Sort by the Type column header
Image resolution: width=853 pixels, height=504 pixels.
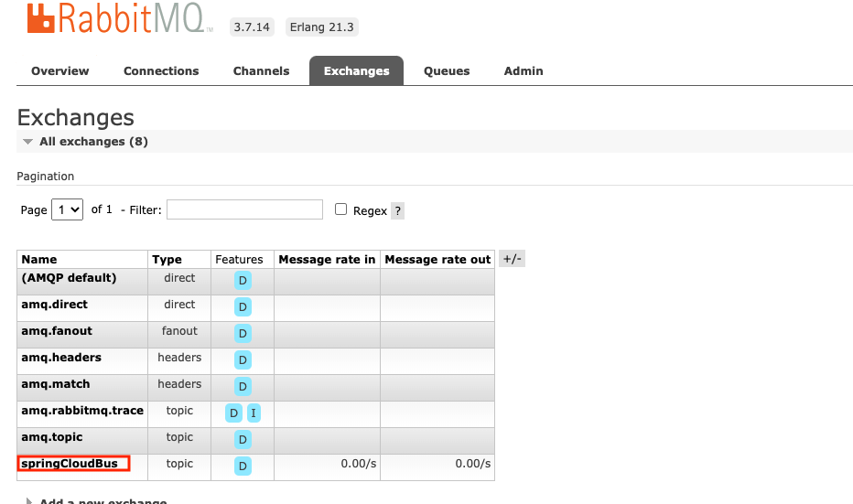click(x=167, y=260)
